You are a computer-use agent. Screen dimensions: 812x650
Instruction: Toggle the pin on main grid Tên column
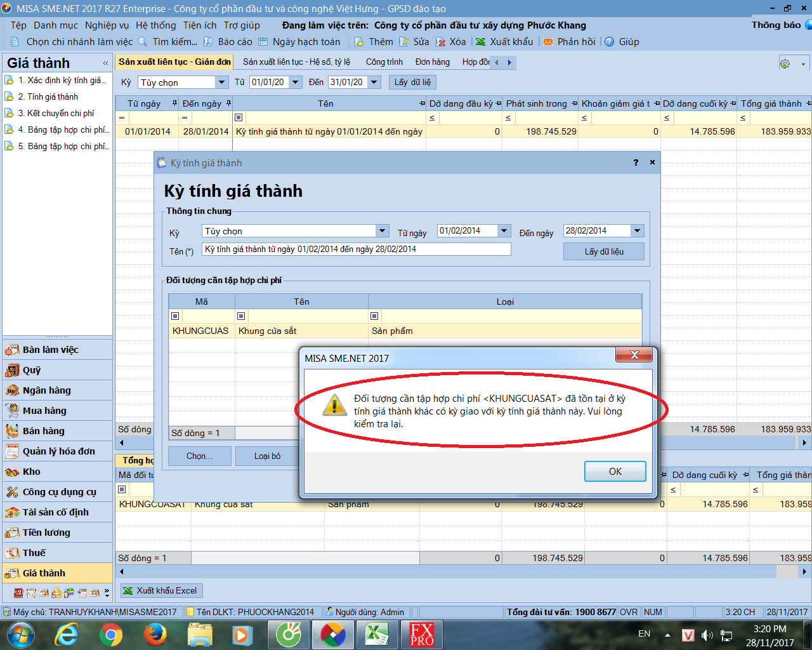(422, 103)
